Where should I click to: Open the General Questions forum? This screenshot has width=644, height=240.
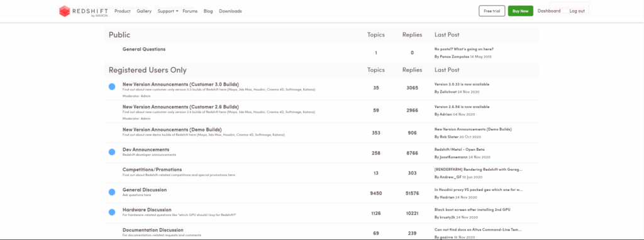click(144, 49)
